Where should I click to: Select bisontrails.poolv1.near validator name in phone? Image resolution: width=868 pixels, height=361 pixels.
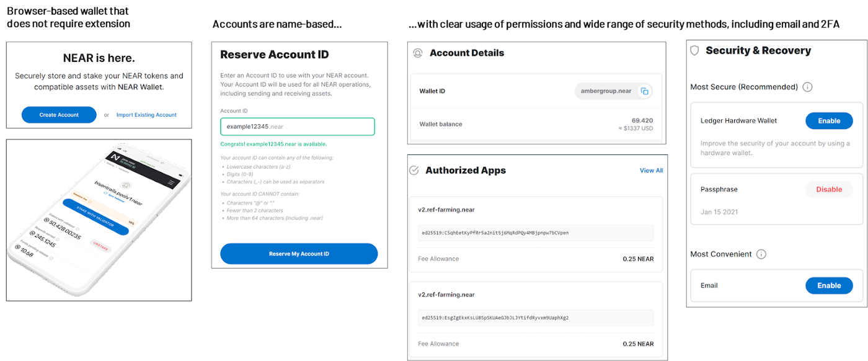(119, 192)
